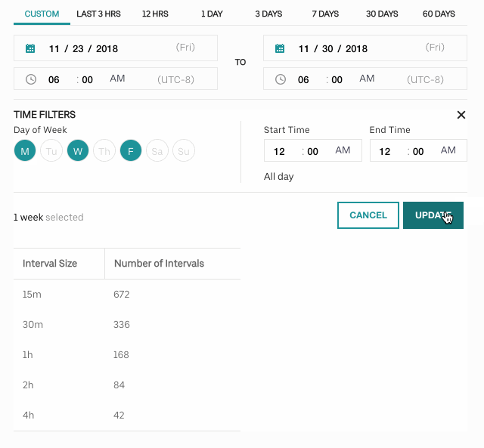Switch to the Last 3 Hrs tab
The height and width of the screenshot is (448, 484).
[x=98, y=14]
